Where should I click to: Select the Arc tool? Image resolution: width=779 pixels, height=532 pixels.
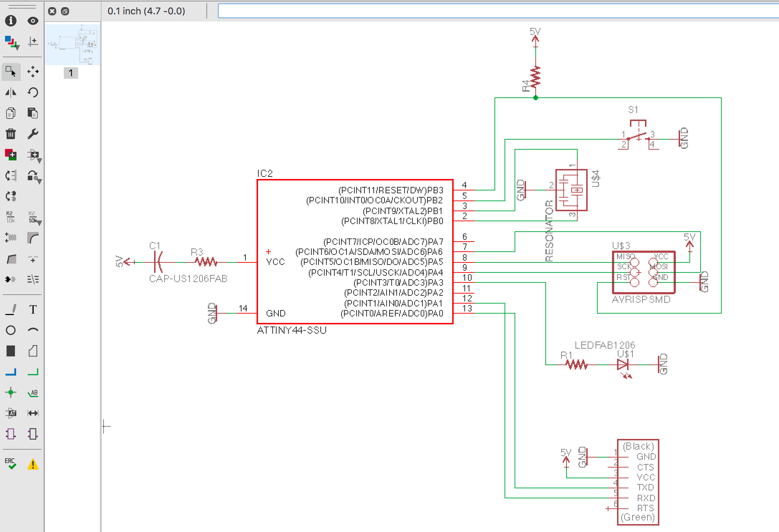point(33,330)
